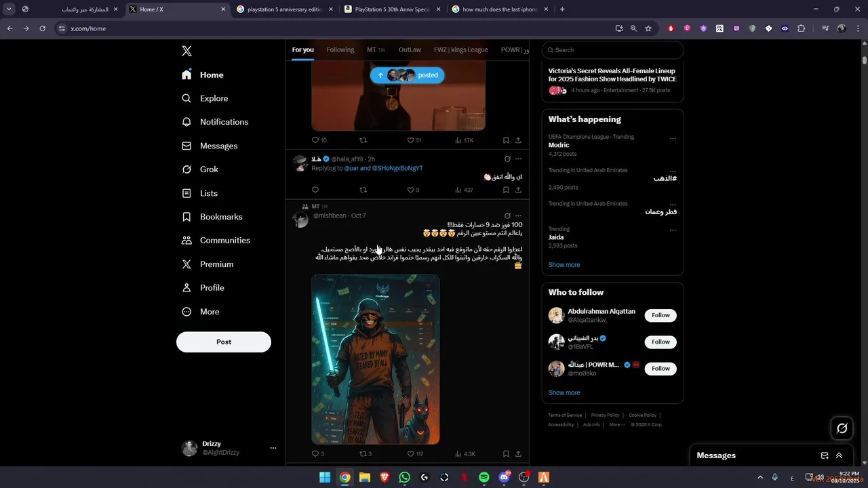Open WhatsApp from the taskbar
Image resolution: width=868 pixels, height=488 pixels.
pyautogui.click(x=405, y=477)
